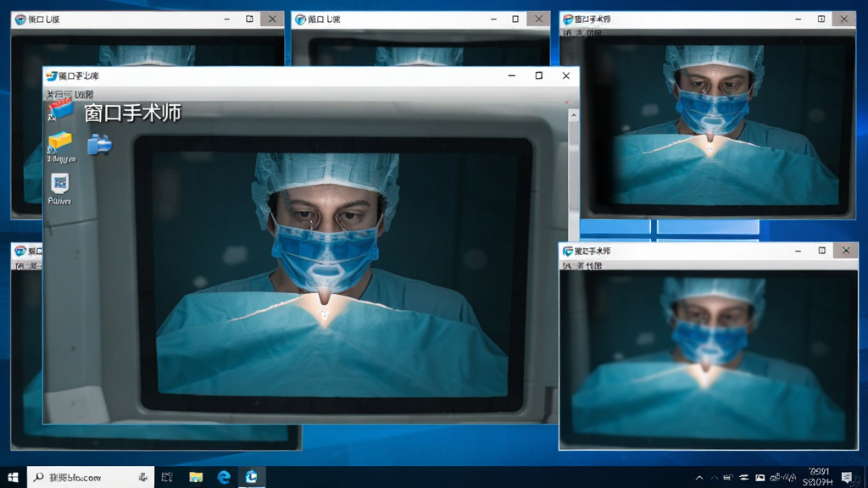Click the app logo in main window title bar
This screenshot has width=868, height=488.
[52, 75]
